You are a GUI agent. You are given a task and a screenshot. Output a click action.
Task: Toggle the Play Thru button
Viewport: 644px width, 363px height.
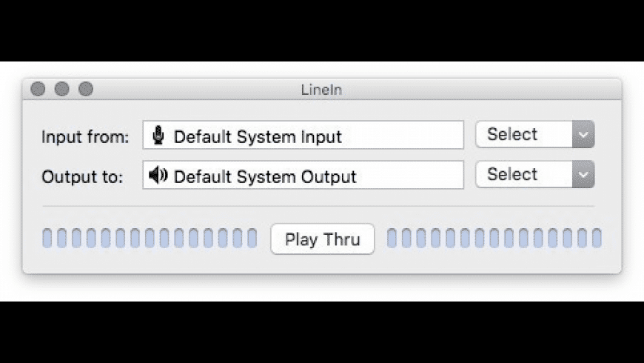[x=323, y=239]
